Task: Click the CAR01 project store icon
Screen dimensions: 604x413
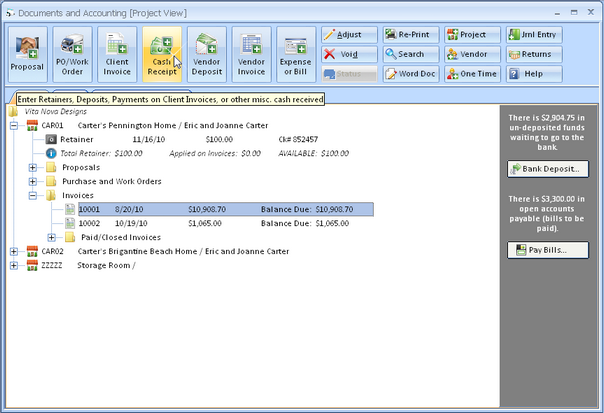Action: tap(32, 126)
